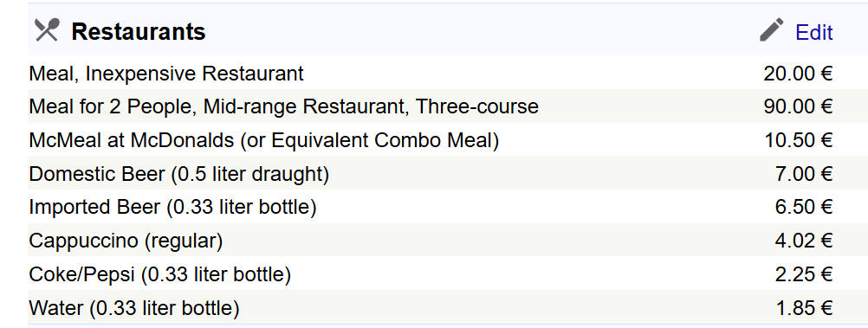The height and width of the screenshot is (328, 868).
Task: Select the Restaurants section heading
Action: coord(139,31)
